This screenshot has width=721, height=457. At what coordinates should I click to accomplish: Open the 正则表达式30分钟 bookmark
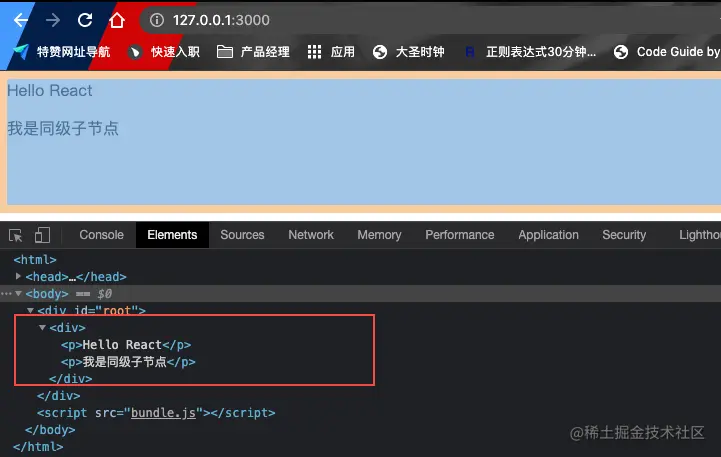point(531,52)
